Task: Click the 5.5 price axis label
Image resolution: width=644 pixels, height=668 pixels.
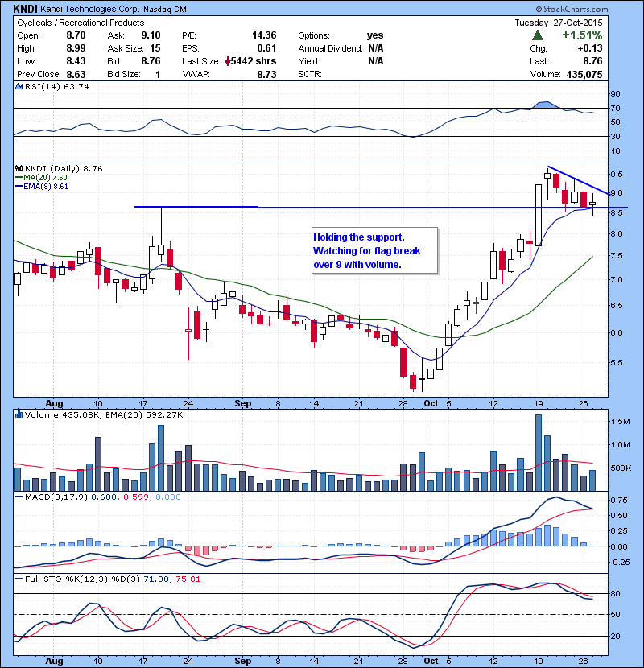Action: (x=617, y=362)
